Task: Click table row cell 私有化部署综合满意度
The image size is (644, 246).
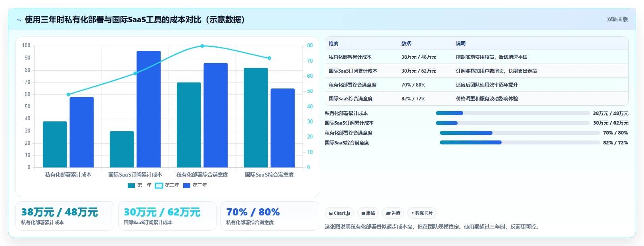Action: 353,85
